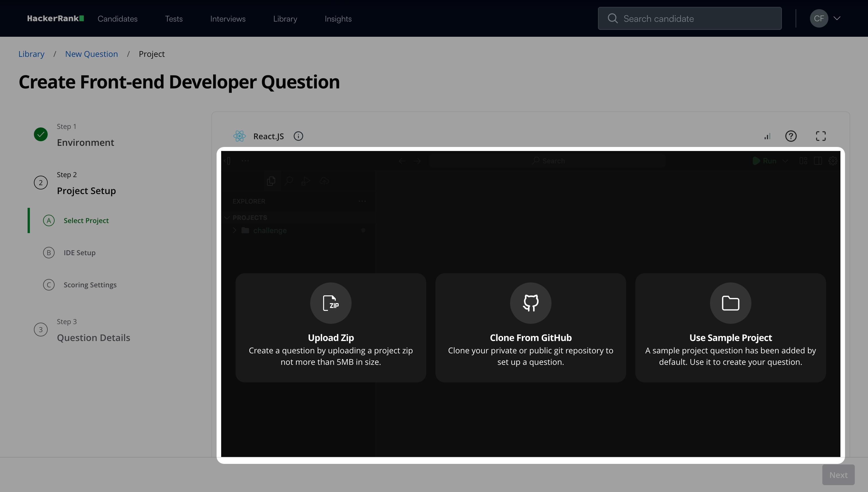Select the Scoring Settings sub-step
This screenshot has width=868, height=492.
[90, 285]
